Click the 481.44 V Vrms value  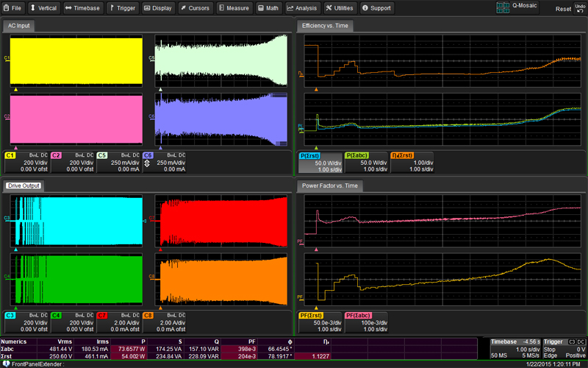point(55,349)
